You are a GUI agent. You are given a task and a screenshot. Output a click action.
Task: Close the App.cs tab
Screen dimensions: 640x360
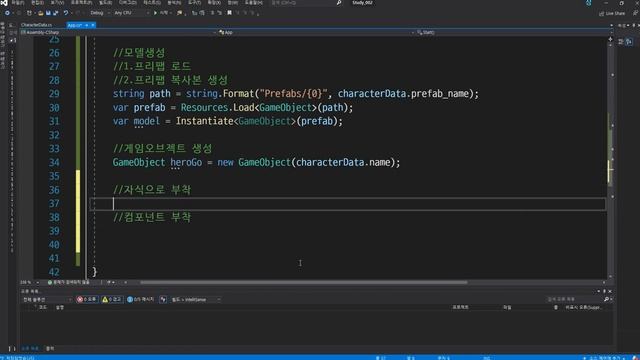[93, 25]
